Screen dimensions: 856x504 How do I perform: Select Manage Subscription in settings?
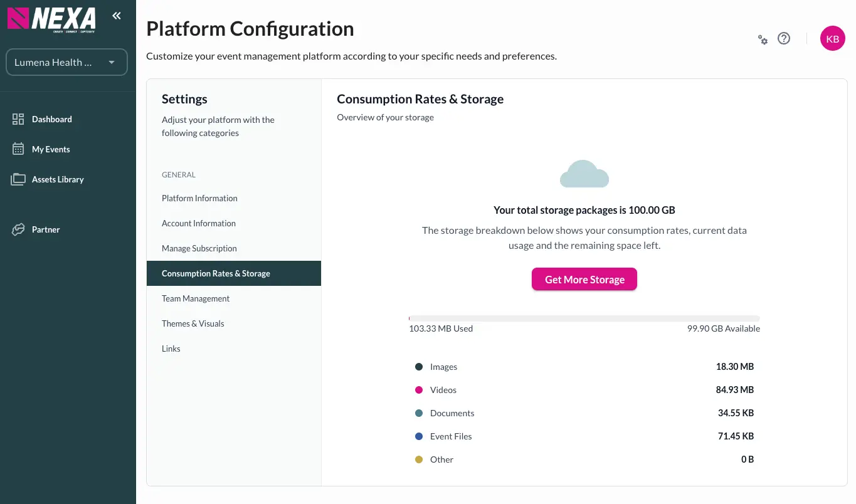click(199, 248)
